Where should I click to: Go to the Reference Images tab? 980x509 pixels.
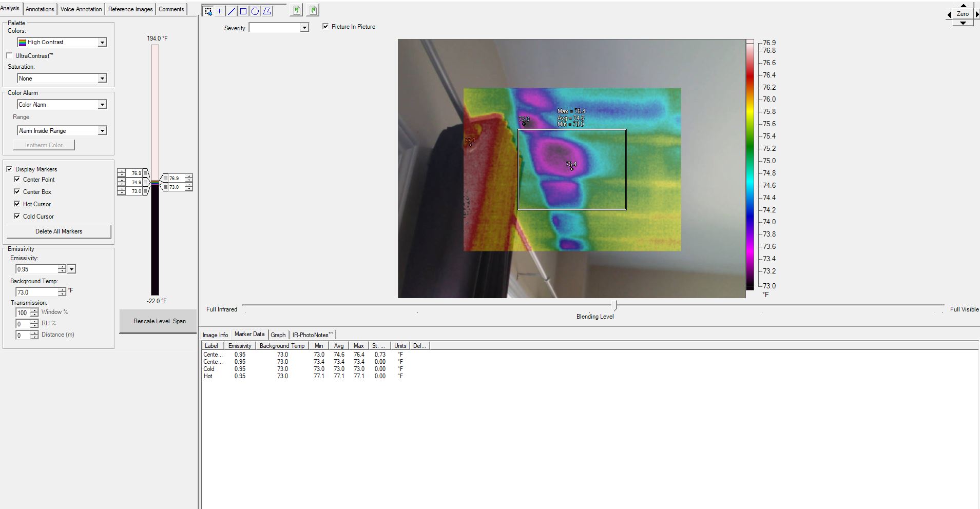[x=130, y=9]
